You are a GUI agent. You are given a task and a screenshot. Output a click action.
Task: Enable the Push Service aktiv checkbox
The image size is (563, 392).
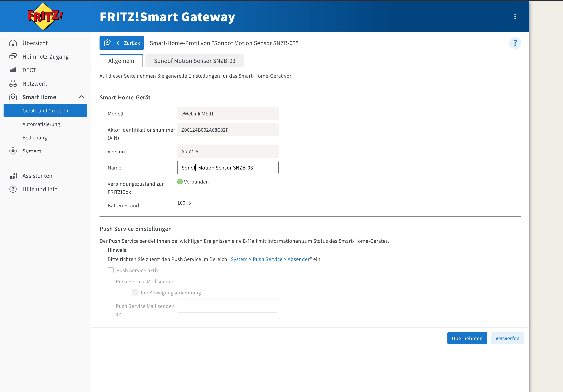coord(111,270)
